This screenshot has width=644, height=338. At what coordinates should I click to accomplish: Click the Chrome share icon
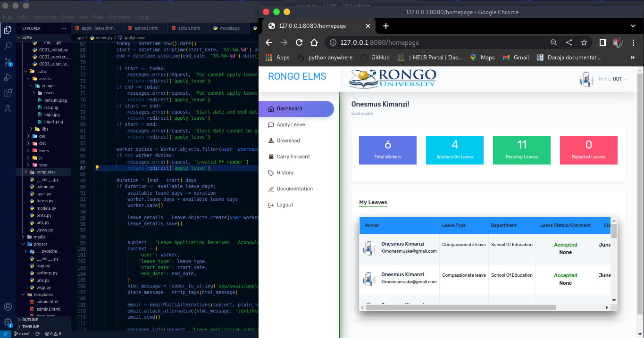point(569,42)
